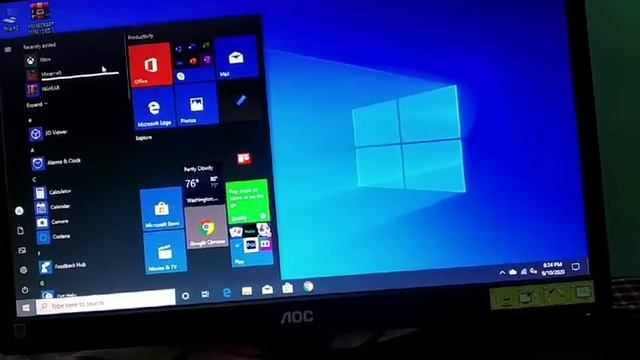Click the OneDrive cloud tray icon

pyautogui.click(x=513, y=272)
